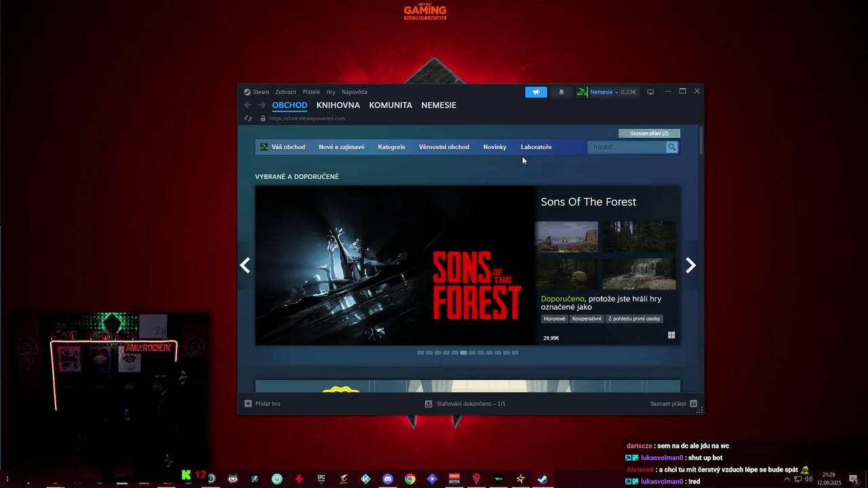This screenshot has height=488, width=868.
Task: Open the top-left island screenshot thumbnail
Action: click(x=567, y=237)
